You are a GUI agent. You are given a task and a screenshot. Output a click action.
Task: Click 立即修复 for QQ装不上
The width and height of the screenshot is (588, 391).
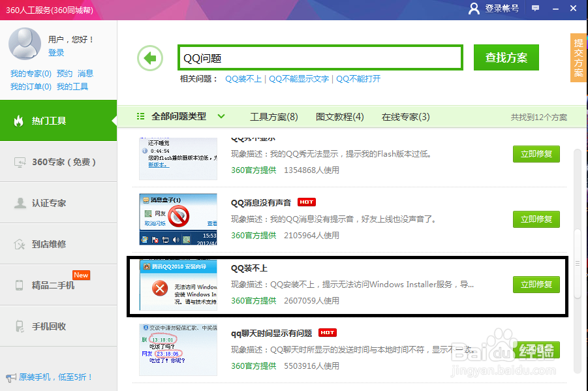(x=536, y=285)
